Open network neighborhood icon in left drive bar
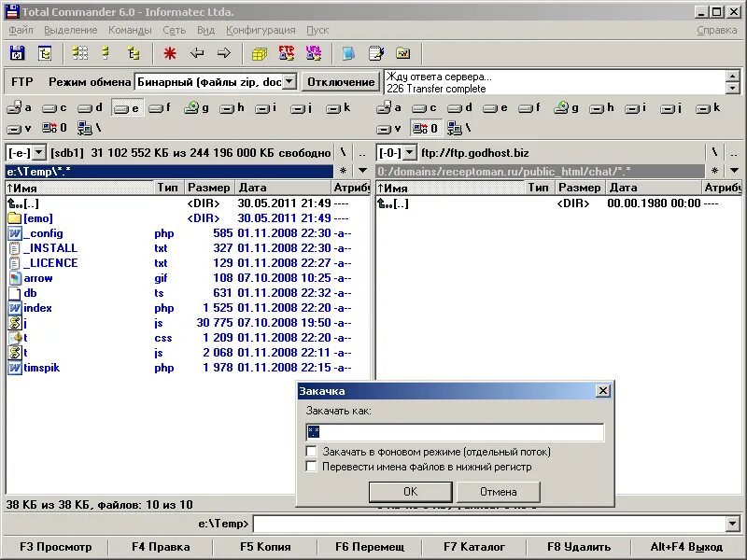The width and height of the screenshot is (747, 560). [89, 128]
